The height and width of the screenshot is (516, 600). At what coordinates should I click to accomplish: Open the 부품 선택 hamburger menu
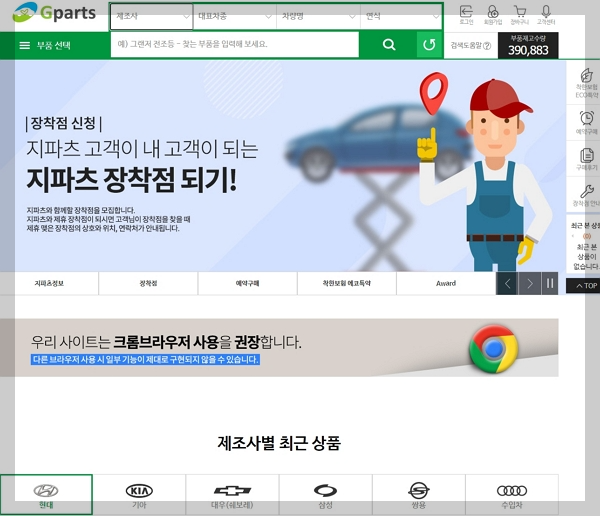pyautogui.click(x=45, y=46)
